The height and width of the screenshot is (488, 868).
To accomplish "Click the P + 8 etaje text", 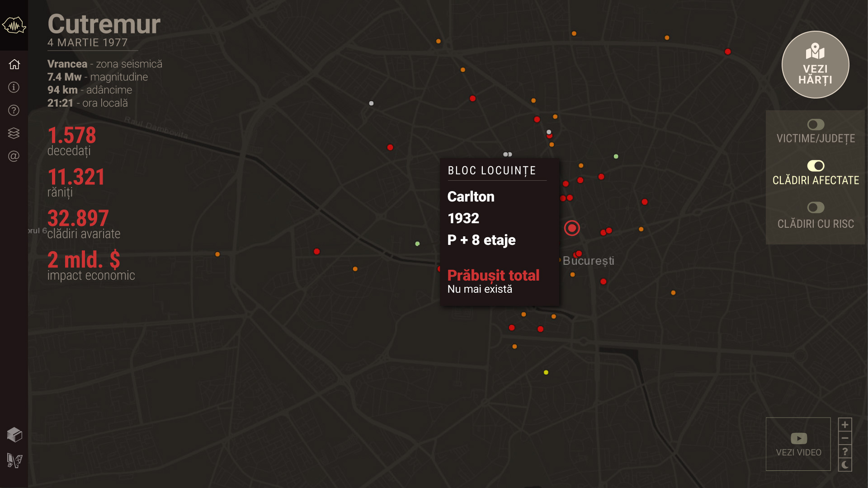I will pos(481,240).
